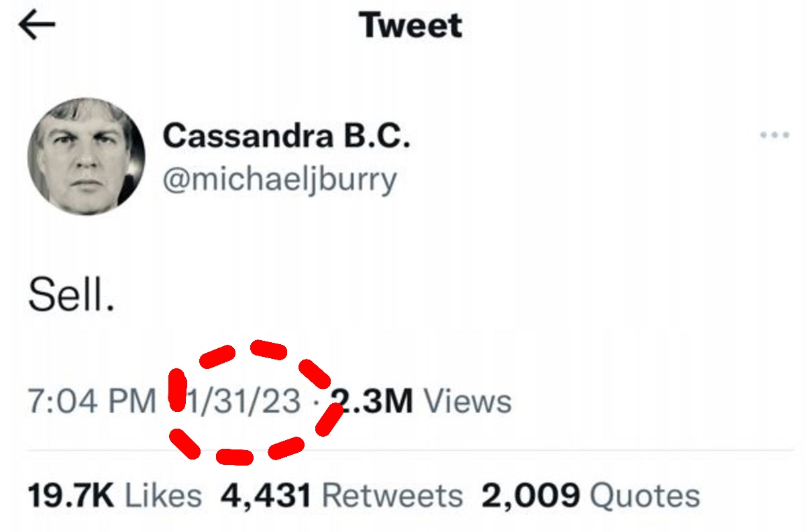Open the @michaeljburry handle link
Screen dimensions: 805x532
click(280, 180)
